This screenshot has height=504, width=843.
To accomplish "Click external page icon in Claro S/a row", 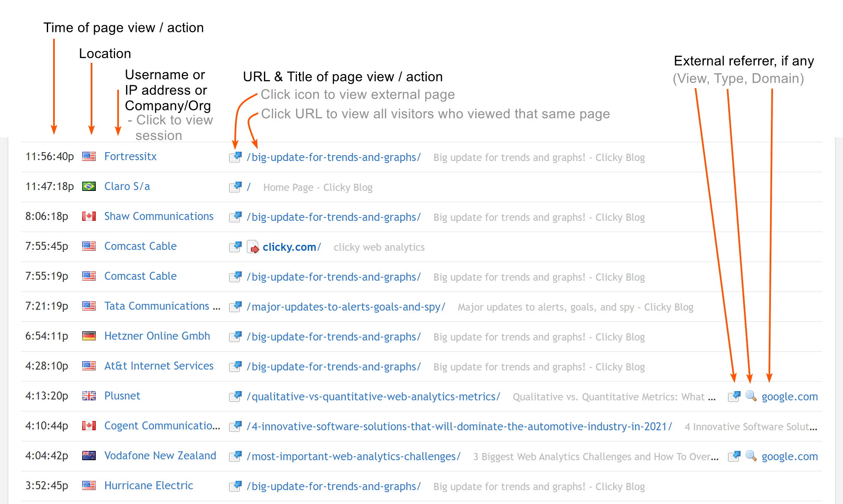I will (x=235, y=187).
